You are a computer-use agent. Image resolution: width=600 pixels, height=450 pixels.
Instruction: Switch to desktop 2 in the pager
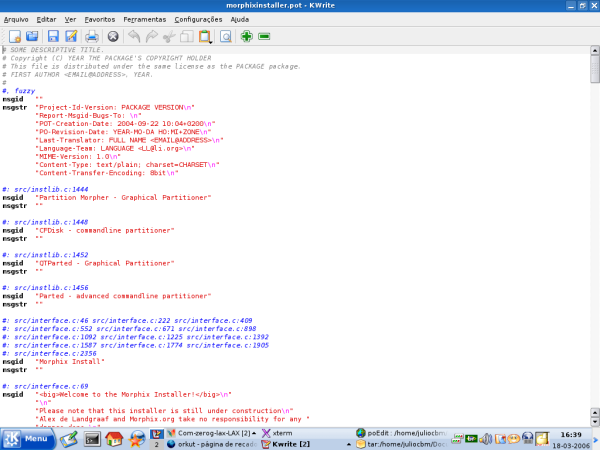[x=156, y=444]
